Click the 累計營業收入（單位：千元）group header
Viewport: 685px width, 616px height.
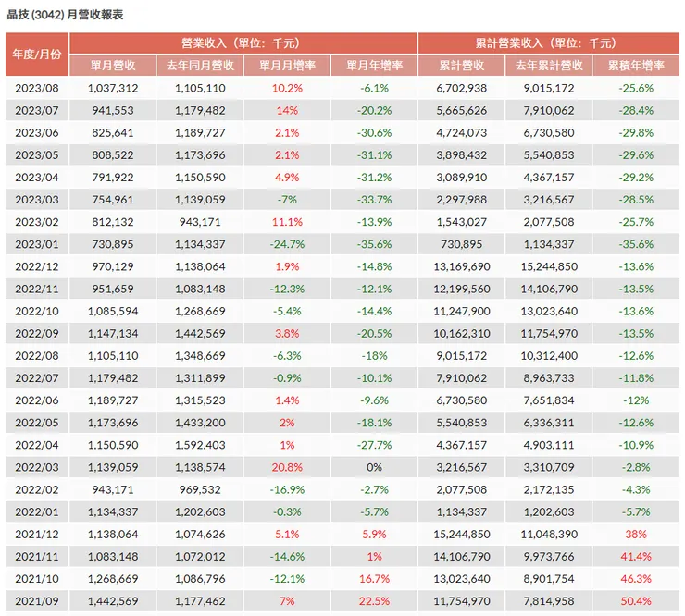pos(548,43)
